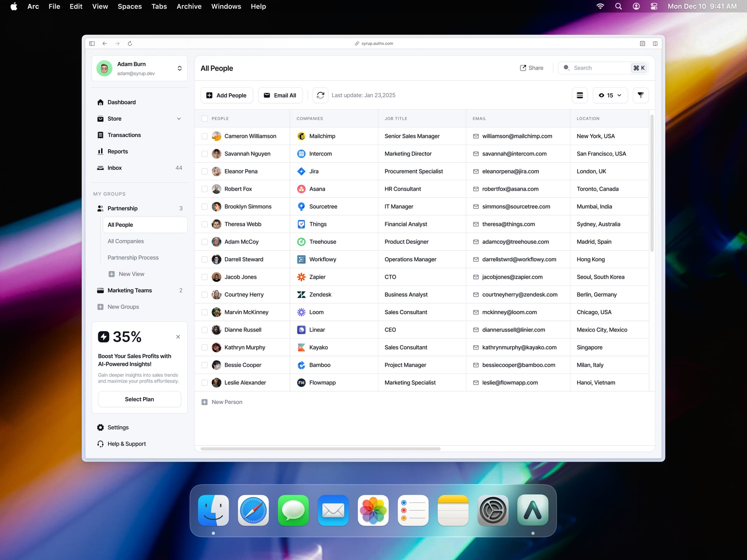Screen dimensions: 747x560
Task: Toggle the browser sidebar panel icon
Action: [92, 44]
